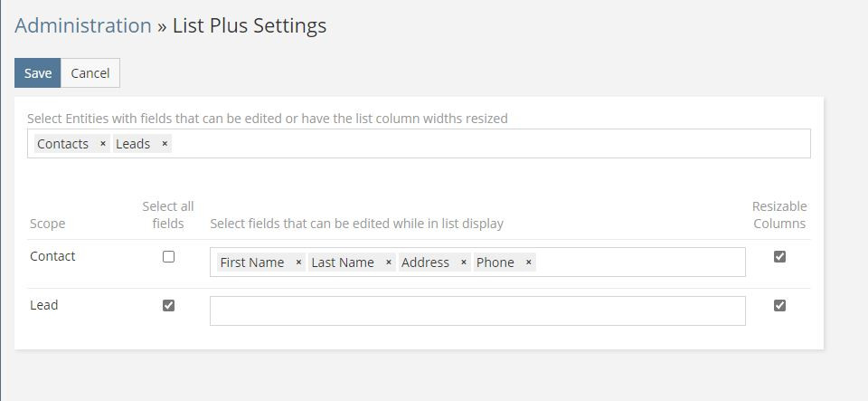Click the entities selection field
Viewport: 868px width, 401px height.
(x=488, y=144)
